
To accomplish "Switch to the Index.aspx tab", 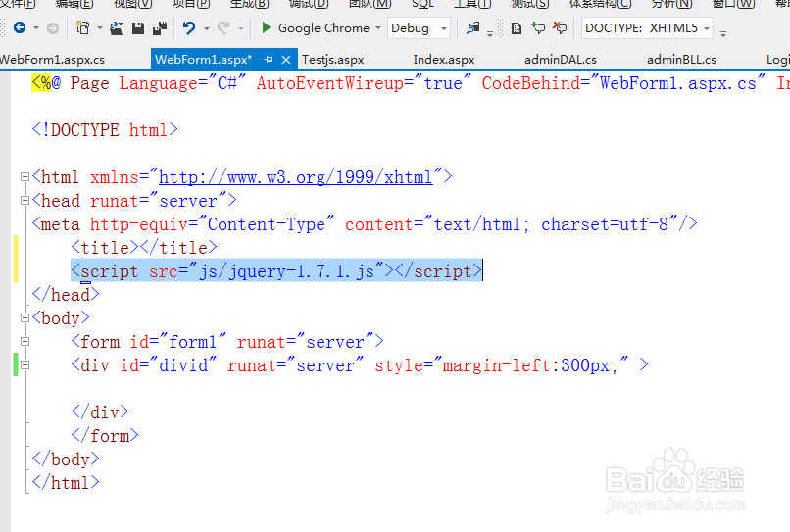I will point(444,60).
